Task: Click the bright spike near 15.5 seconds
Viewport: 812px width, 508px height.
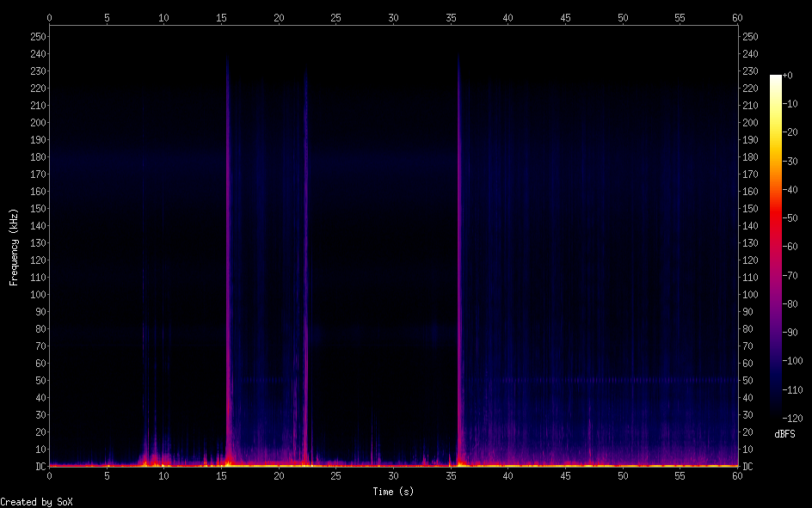Action: click(x=228, y=258)
